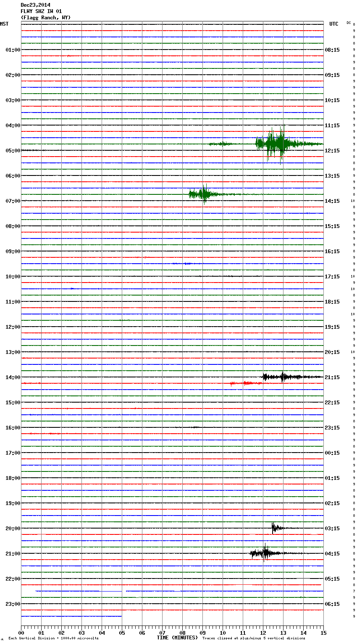Select the 07:00 MST time label
The image size is (357, 644).
pos(13,201)
